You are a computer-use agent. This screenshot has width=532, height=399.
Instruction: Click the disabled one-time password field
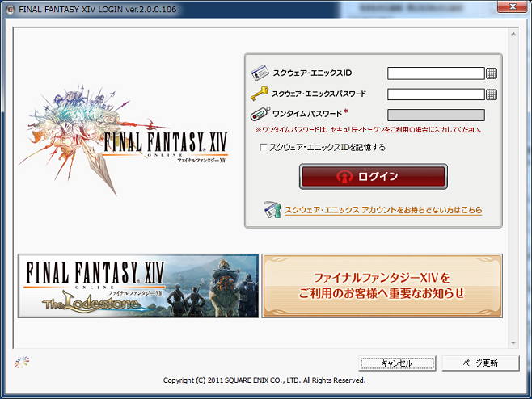click(x=436, y=115)
